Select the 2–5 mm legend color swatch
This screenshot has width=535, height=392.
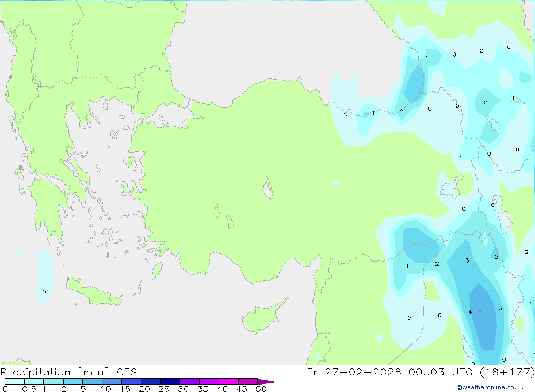point(73,381)
